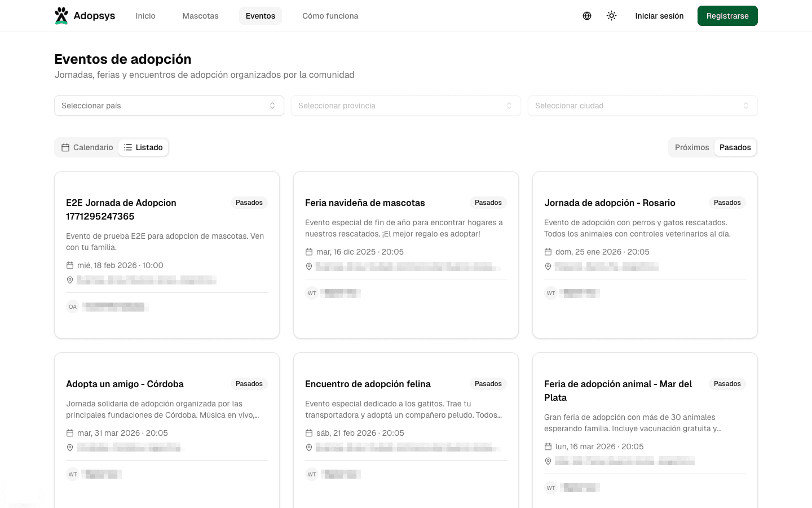812x508 pixels.
Task: Click the Adopsys paw logo icon
Action: click(61, 16)
